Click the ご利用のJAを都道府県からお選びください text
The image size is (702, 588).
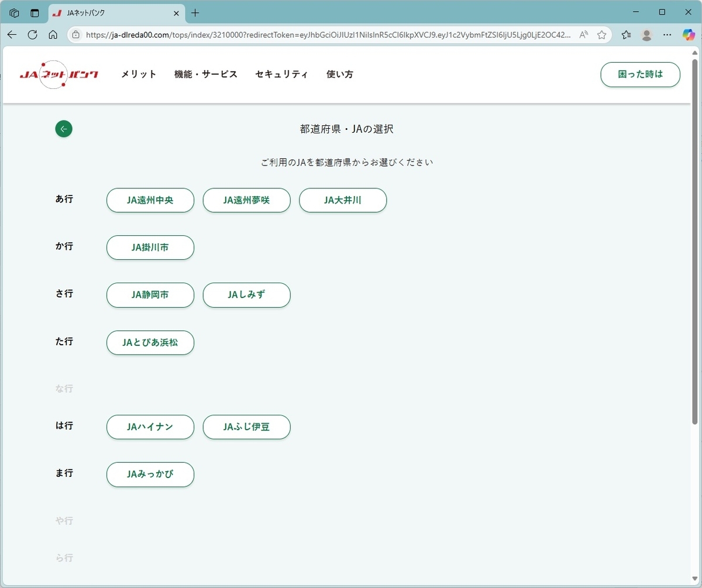(347, 162)
